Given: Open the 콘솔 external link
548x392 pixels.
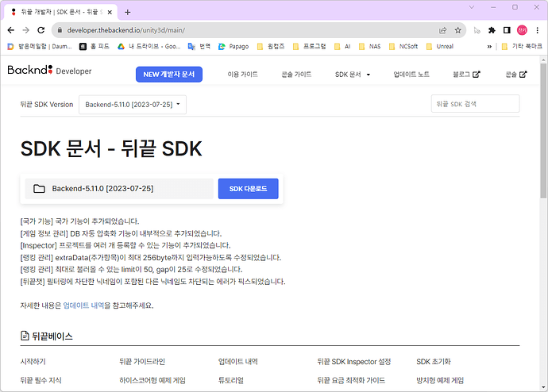Looking at the screenshot, I should [516, 75].
